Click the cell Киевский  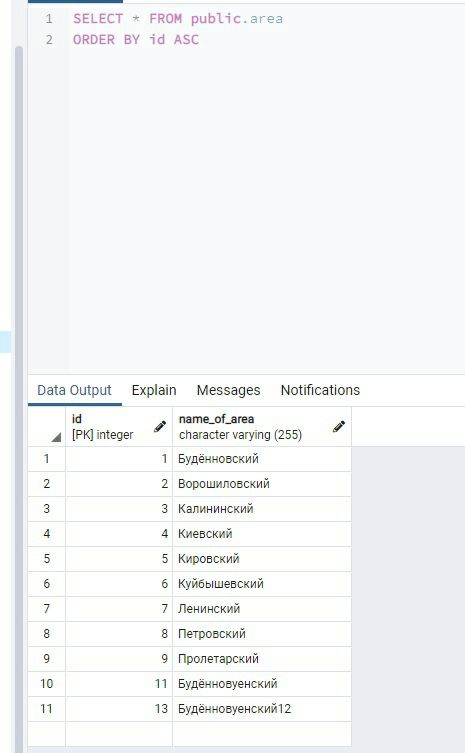(x=262, y=534)
